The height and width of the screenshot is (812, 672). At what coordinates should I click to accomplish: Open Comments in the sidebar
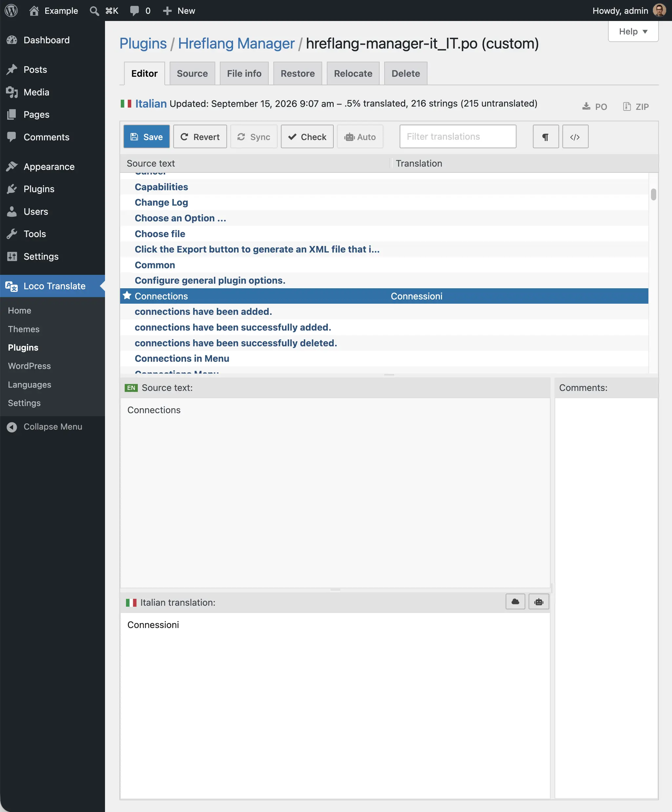point(52,137)
